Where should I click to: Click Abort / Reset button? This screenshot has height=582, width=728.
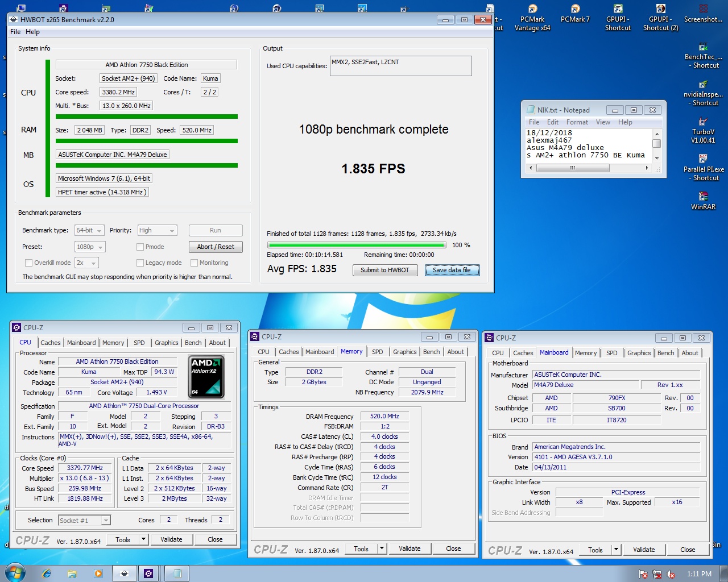tap(216, 247)
